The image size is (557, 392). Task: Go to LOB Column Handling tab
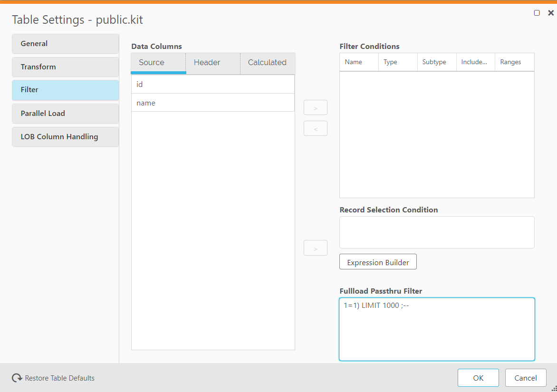click(65, 137)
